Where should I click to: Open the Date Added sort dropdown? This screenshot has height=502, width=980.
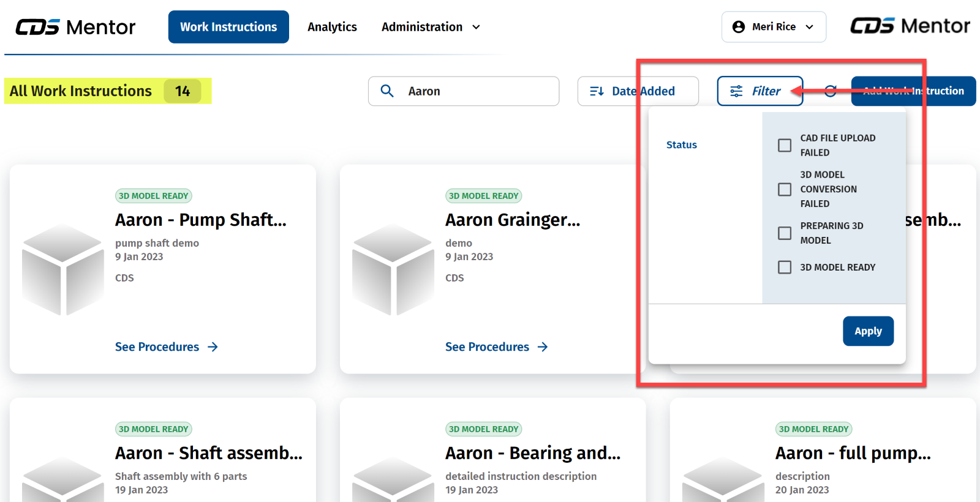pos(638,91)
